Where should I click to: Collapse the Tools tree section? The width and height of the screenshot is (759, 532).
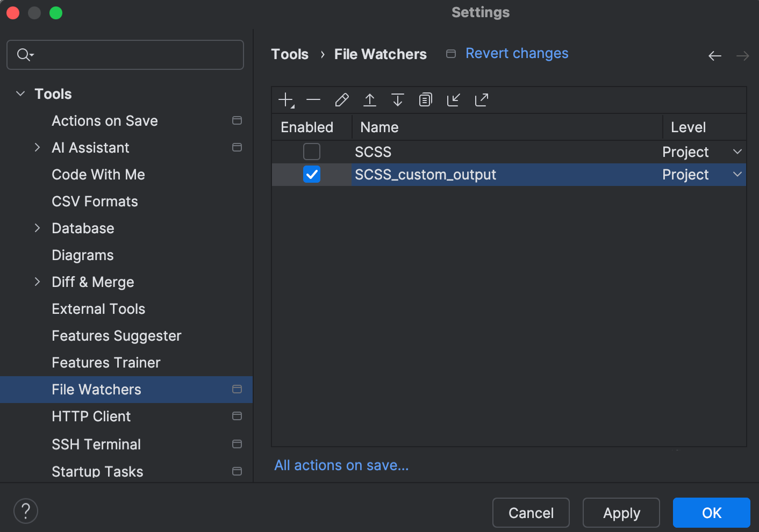pos(20,94)
